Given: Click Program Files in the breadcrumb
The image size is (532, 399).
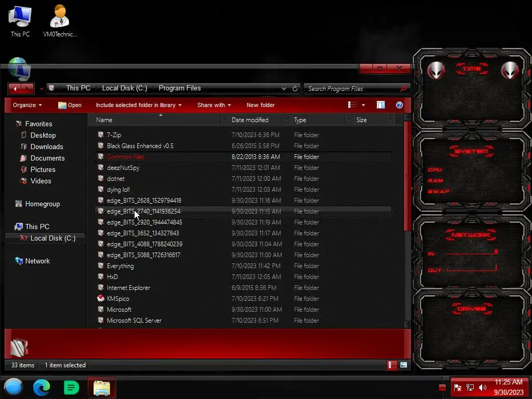Looking at the screenshot, I should click(x=179, y=88).
